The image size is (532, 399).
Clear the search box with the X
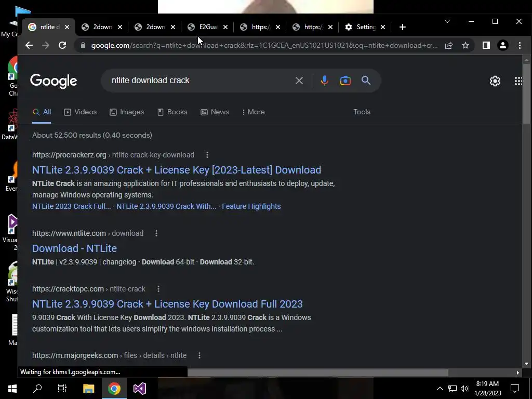(x=299, y=81)
